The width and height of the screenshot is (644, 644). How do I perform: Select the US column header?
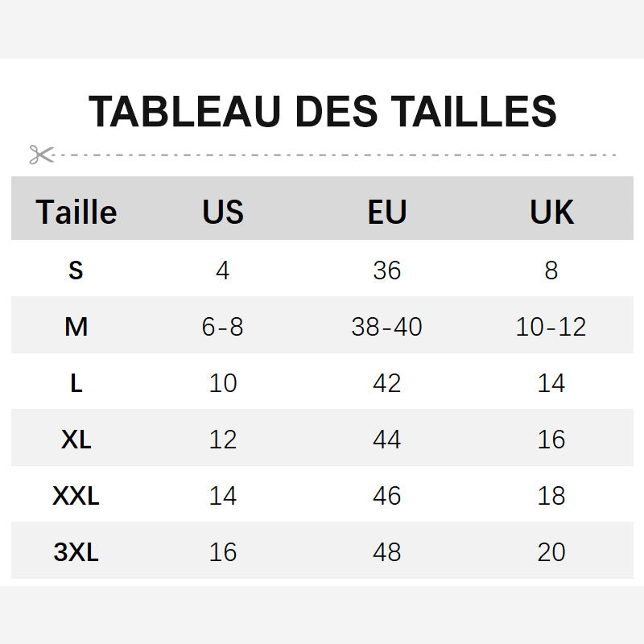coord(223,212)
